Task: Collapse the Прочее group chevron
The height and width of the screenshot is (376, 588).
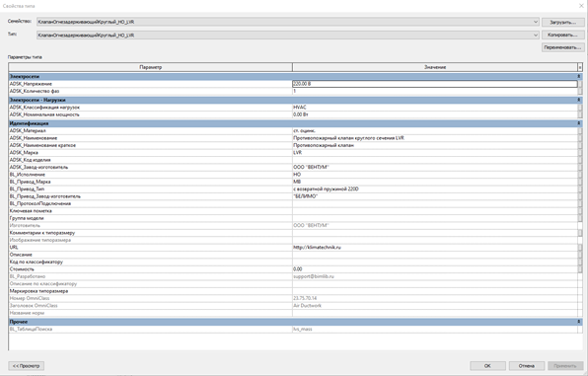Action: tap(578, 322)
